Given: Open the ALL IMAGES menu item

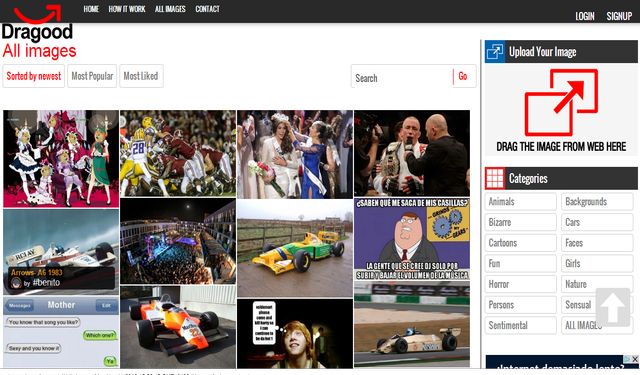Looking at the screenshot, I should coord(170,9).
